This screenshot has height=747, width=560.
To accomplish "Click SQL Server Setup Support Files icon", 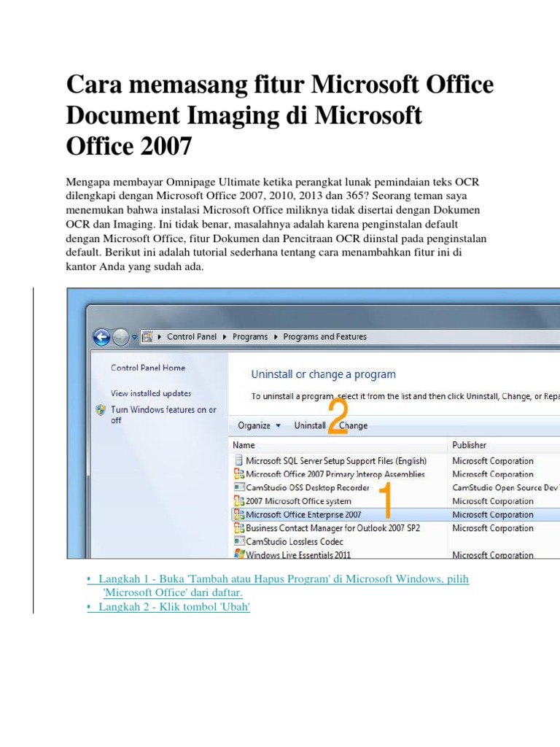I will (238, 460).
